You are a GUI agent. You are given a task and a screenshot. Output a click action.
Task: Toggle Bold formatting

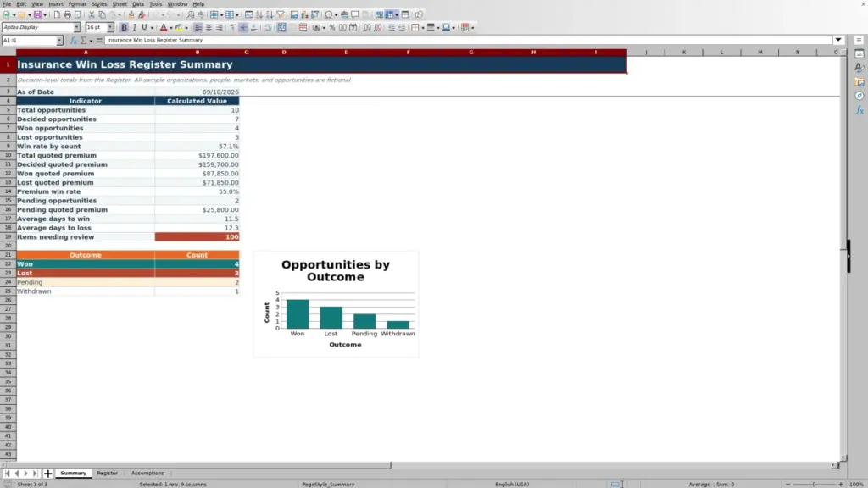coord(124,28)
